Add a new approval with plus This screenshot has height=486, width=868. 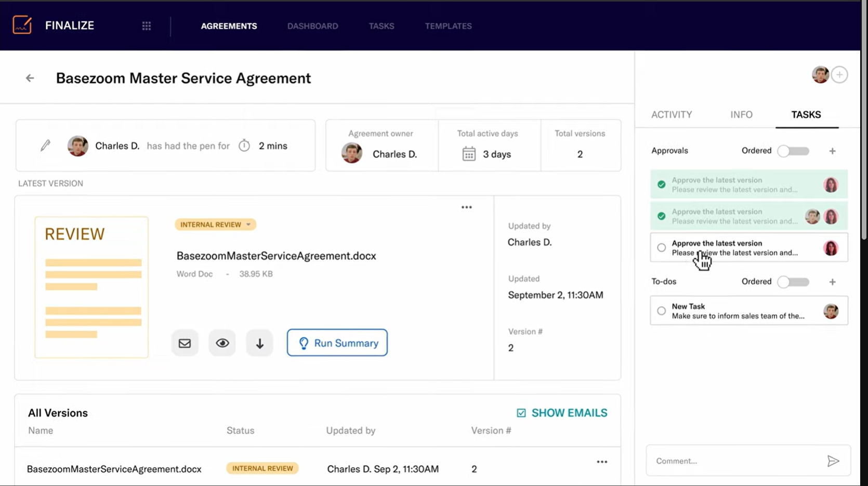(832, 151)
